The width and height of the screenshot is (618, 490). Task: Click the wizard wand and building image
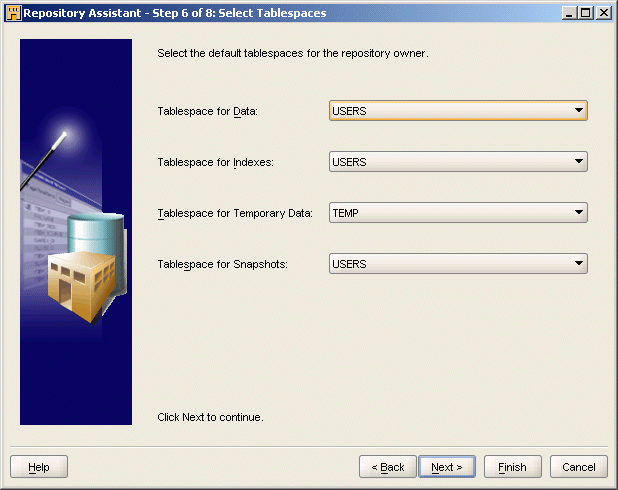point(76,232)
